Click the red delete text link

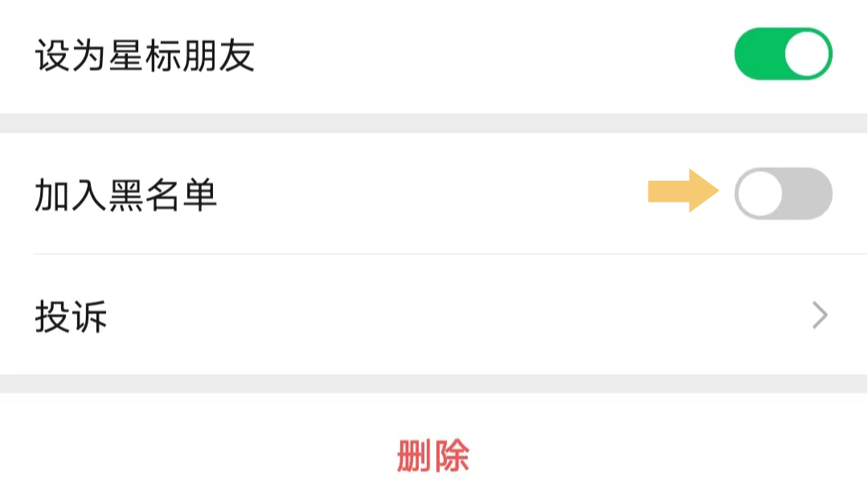pos(432,455)
